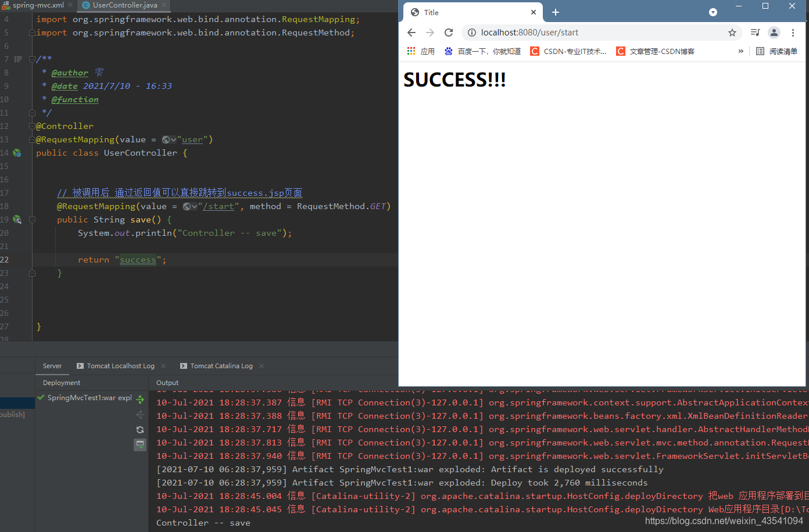Close the Tomcat Localhost Log tab
The width and height of the screenshot is (809, 532).
[x=163, y=366]
